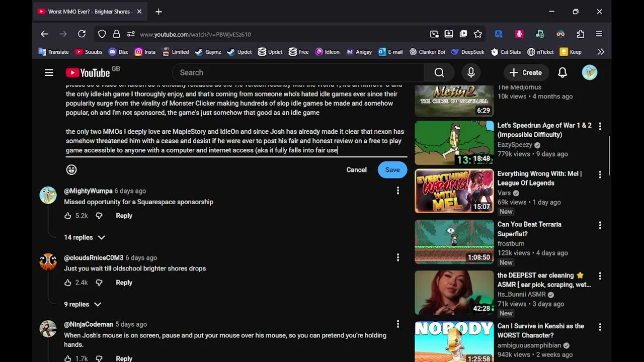The height and width of the screenshot is (362, 644).
Task: Show more bookmarks with the chevron
Action: 601,52
